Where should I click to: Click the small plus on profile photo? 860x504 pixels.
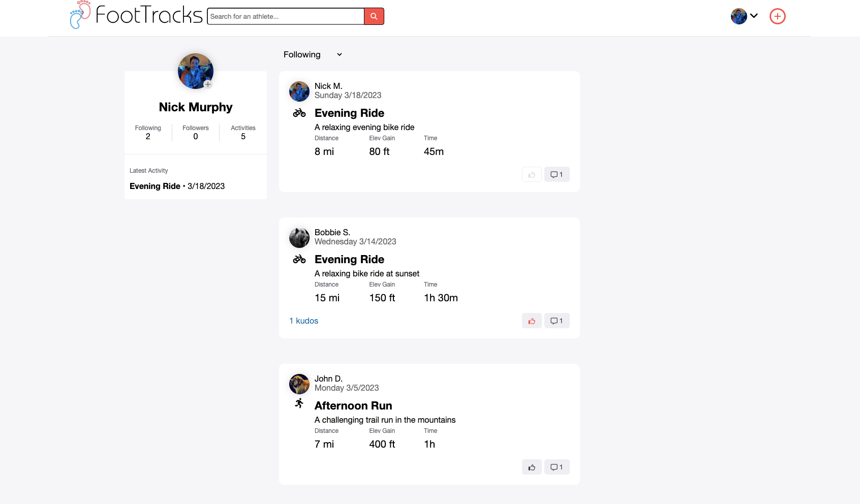[x=208, y=84]
